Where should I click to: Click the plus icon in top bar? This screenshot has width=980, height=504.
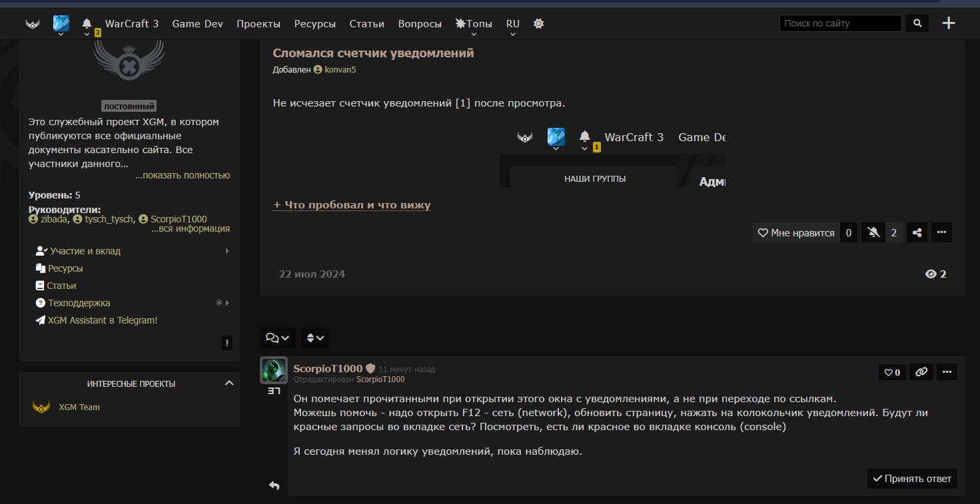tap(949, 23)
